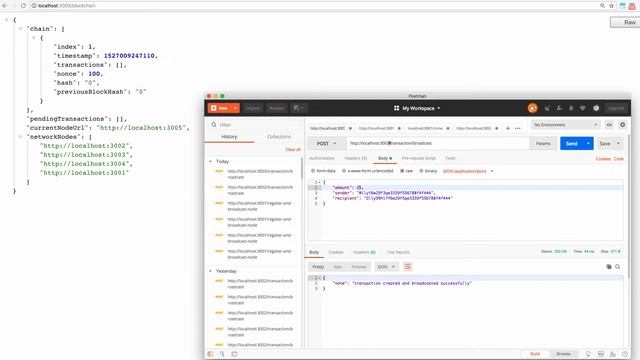Open the wrench settings icon in Postman header

pos(559,108)
